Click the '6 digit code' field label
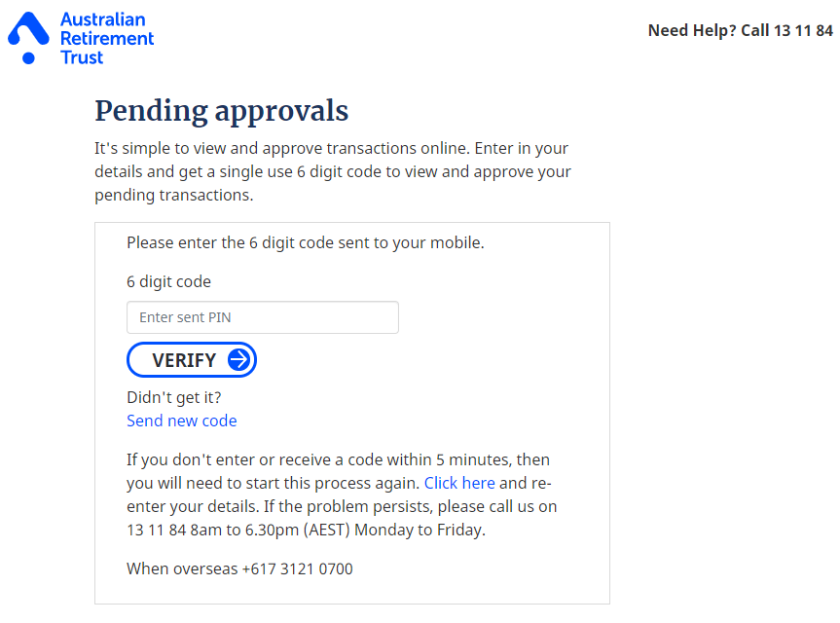This screenshot has width=840, height=623. [168, 281]
